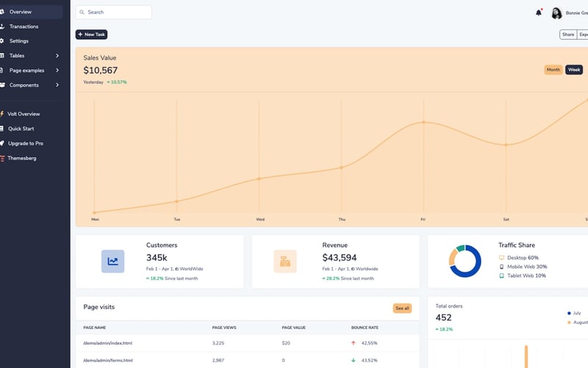
Task: Click the 452 total orders figure
Action: click(x=444, y=318)
